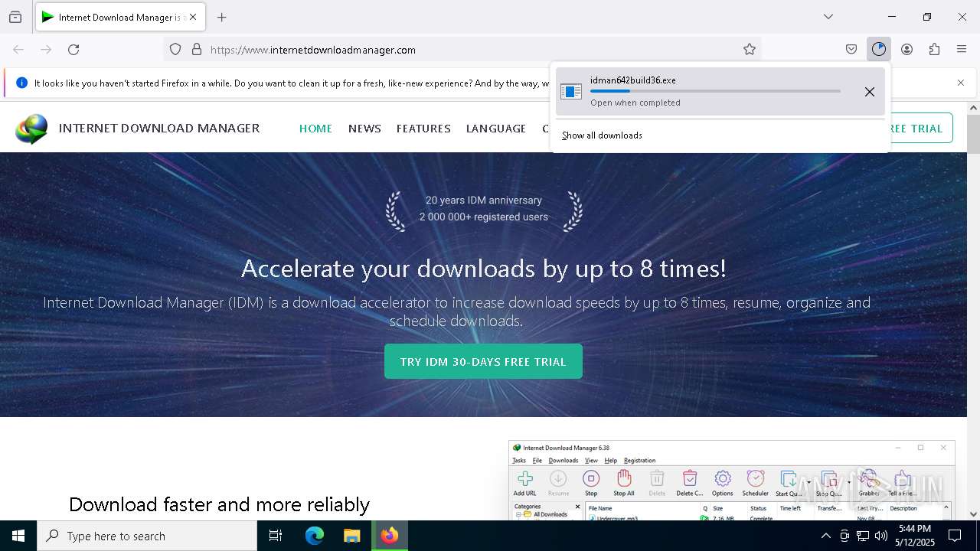980x551 pixels.
Task: Reload the current page
Action: click(x=73, y=49)
